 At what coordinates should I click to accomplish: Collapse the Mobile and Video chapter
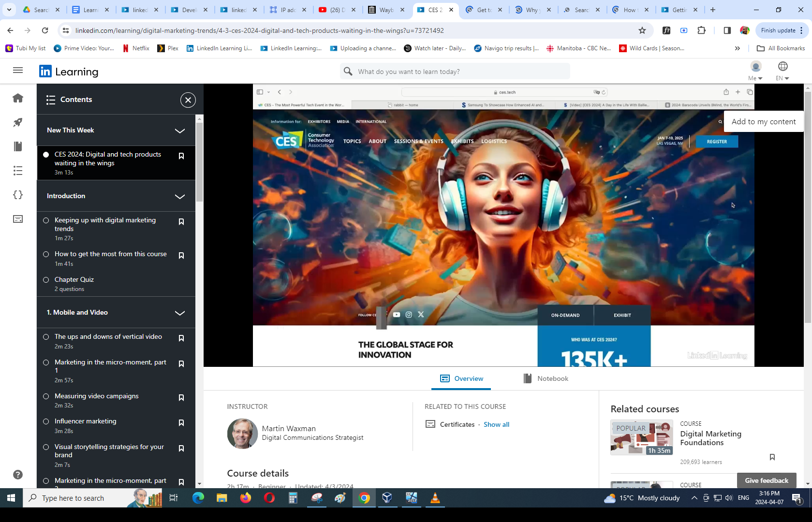(179, 313)
